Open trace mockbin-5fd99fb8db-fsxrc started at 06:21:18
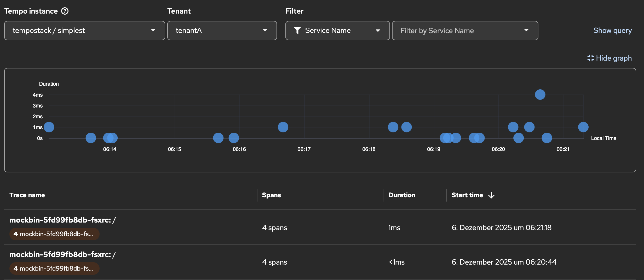The image size is (644, 280). tap(62, 220)
